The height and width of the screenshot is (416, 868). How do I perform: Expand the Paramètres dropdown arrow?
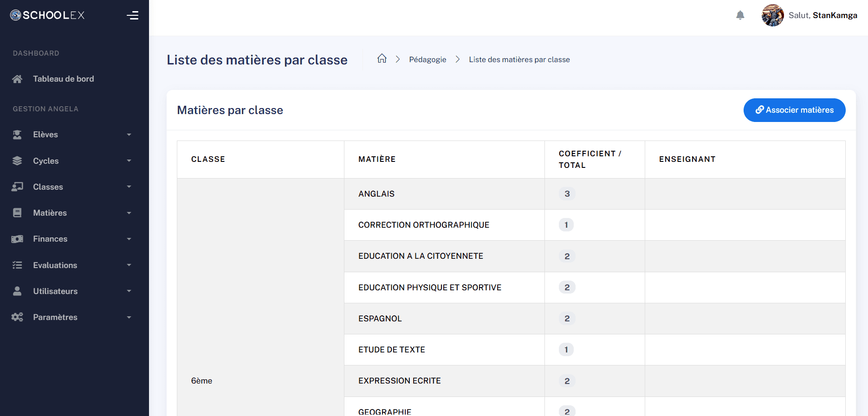point(129,317)
